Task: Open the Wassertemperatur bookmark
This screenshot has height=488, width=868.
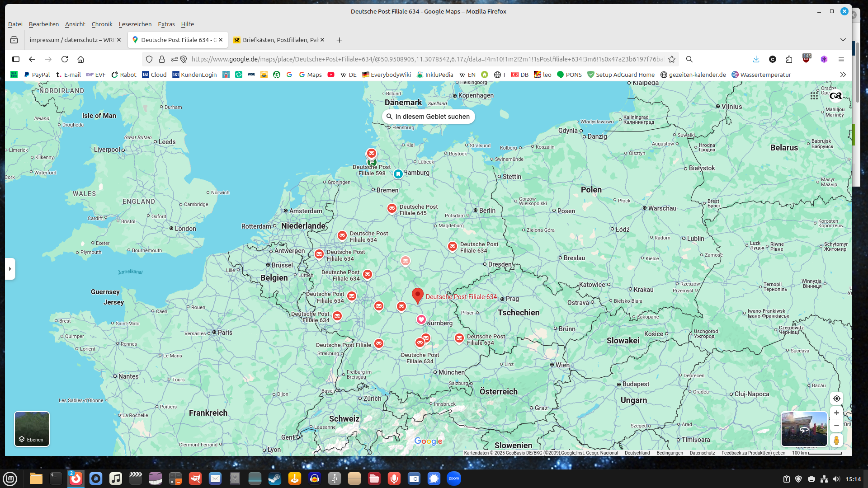Action: [761, 75]
